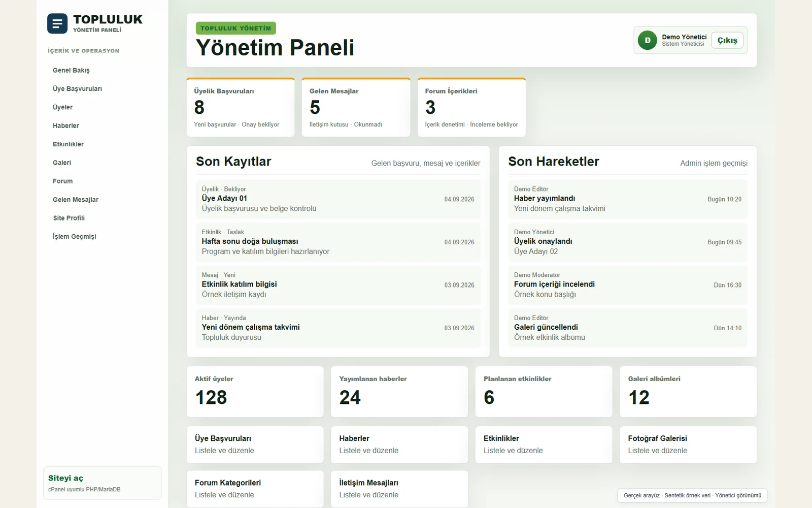This screenshot has height=508, width=812.
Task: Open the Gelen Mesajlar stat card showing 5
Action: (356, 107)
